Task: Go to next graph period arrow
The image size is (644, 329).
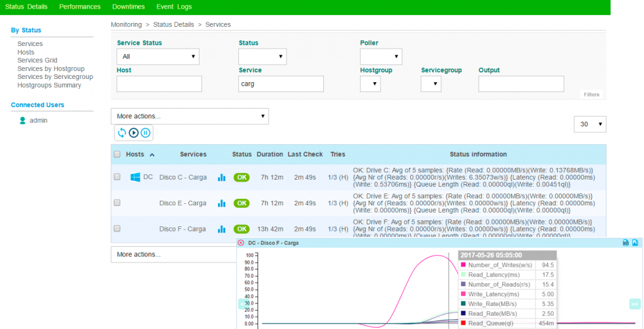Action: click(635, 304)
